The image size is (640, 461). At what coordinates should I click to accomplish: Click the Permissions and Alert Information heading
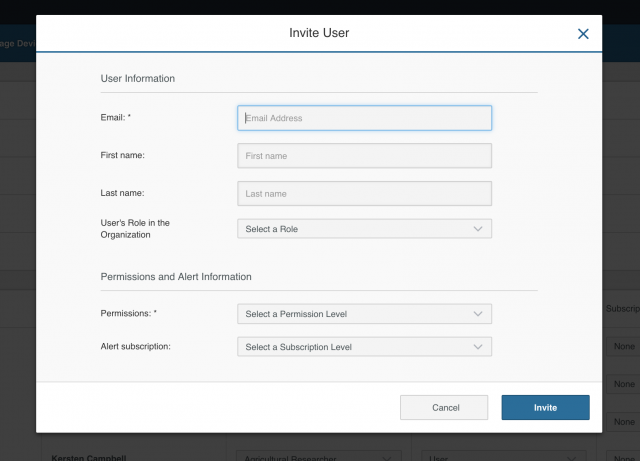176,276
